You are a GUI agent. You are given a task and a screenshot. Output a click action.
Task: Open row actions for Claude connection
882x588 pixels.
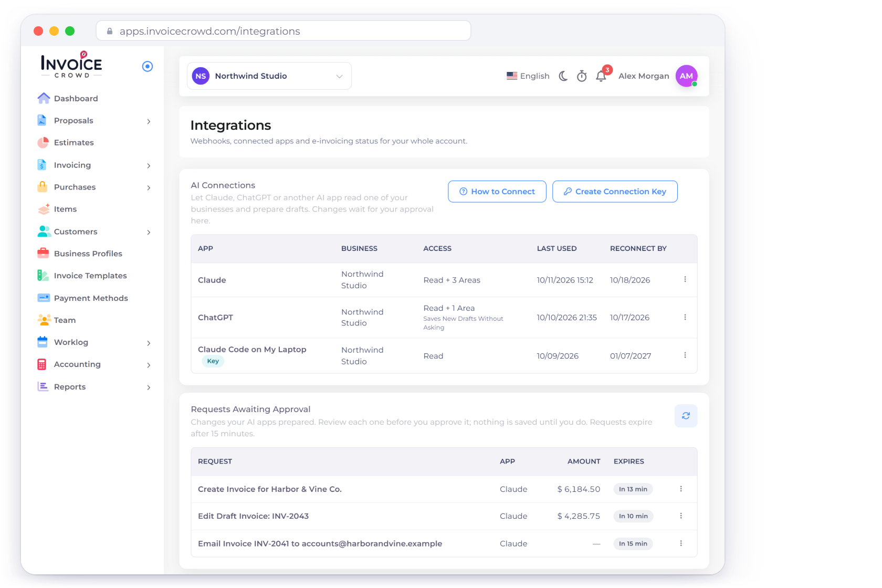pos(685,280)
